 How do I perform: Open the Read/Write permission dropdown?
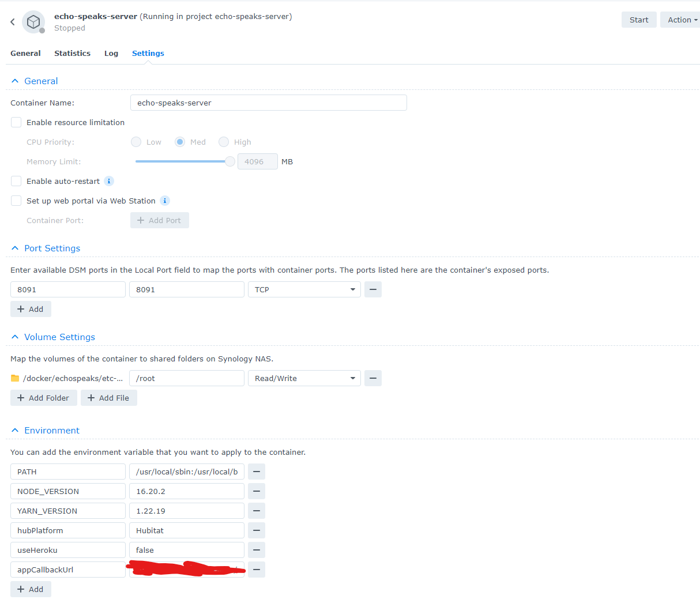pos(304,378)
